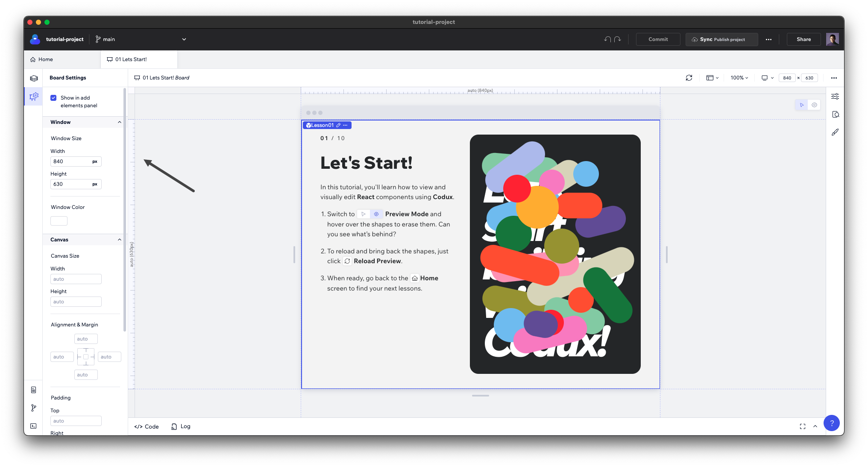Click the Window Color swatch
Screen dimensions: 868x467
coord(59,221)
